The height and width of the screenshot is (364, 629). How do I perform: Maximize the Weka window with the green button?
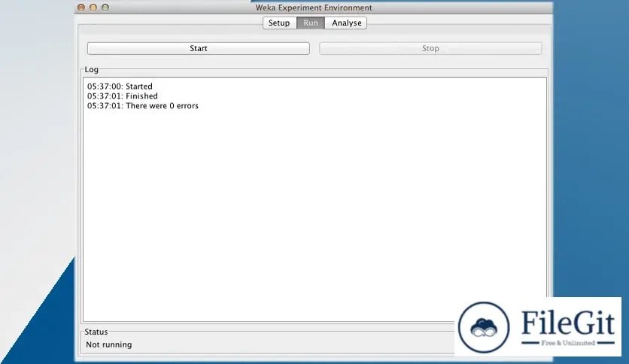pos(105,8)
